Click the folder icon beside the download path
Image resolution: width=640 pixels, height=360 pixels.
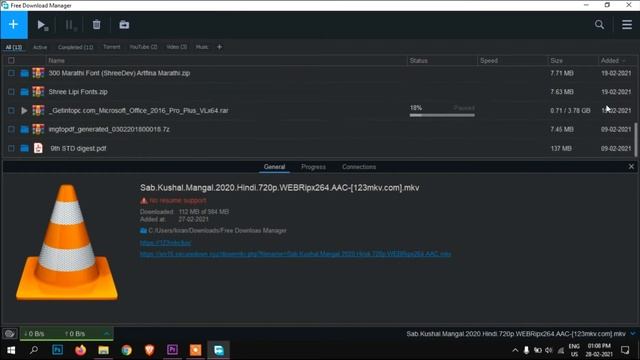tap(143, 231)
